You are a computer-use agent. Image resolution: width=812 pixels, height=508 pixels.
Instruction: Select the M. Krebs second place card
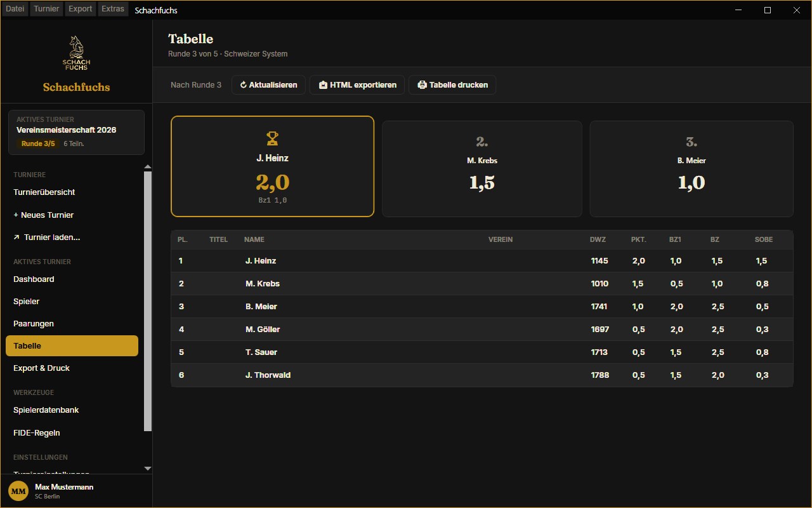pyautogui.click(x=482, y=169)
